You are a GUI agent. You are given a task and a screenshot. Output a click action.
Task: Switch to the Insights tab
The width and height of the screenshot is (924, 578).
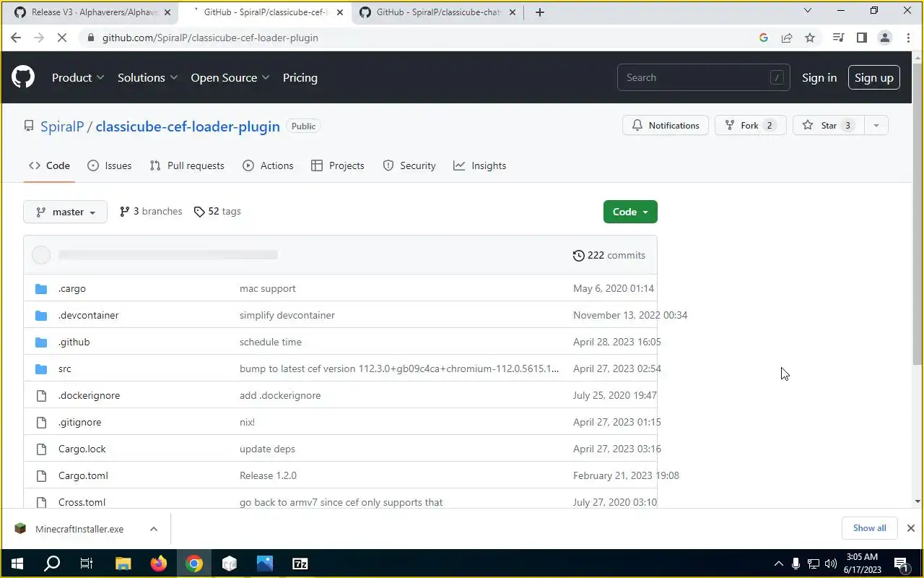point(480,165)
